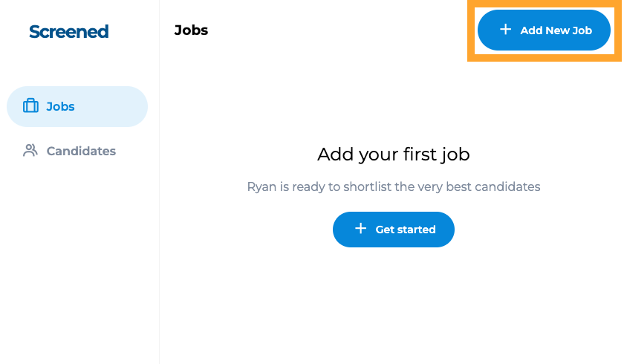Screen dimensions: 624x364
Task: Click the plus icon on Get started
Action: click(361, 229)
